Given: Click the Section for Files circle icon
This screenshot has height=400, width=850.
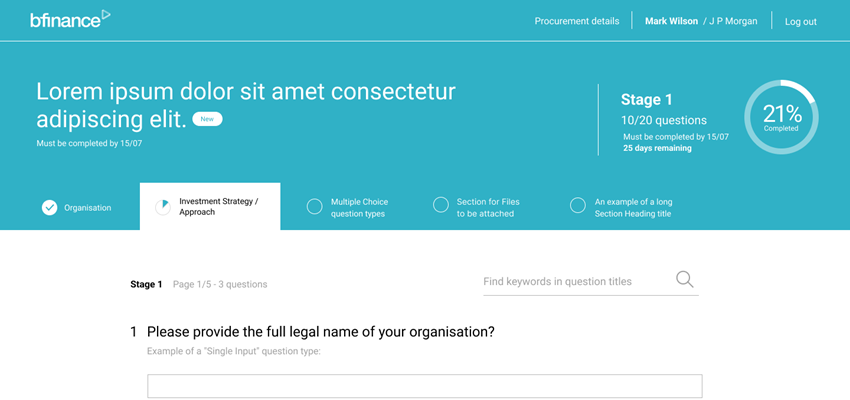Looking at the screenshot, I should pos(441,205).
